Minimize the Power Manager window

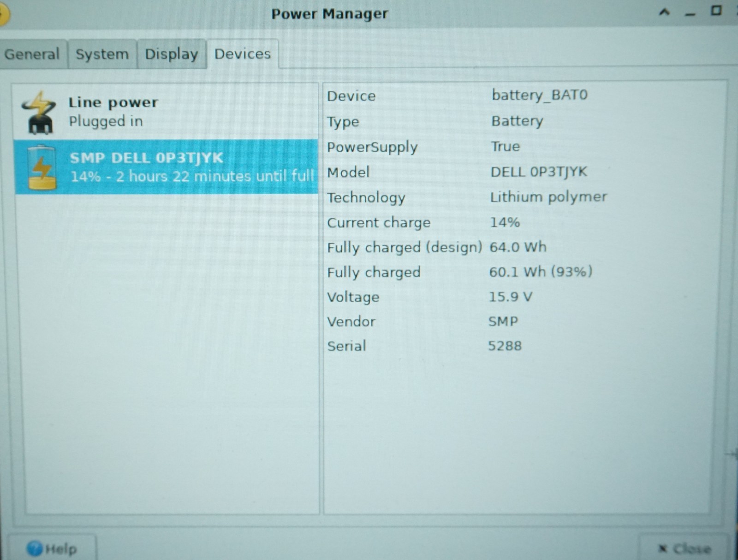pyautogui.click(x=690, y=14)
